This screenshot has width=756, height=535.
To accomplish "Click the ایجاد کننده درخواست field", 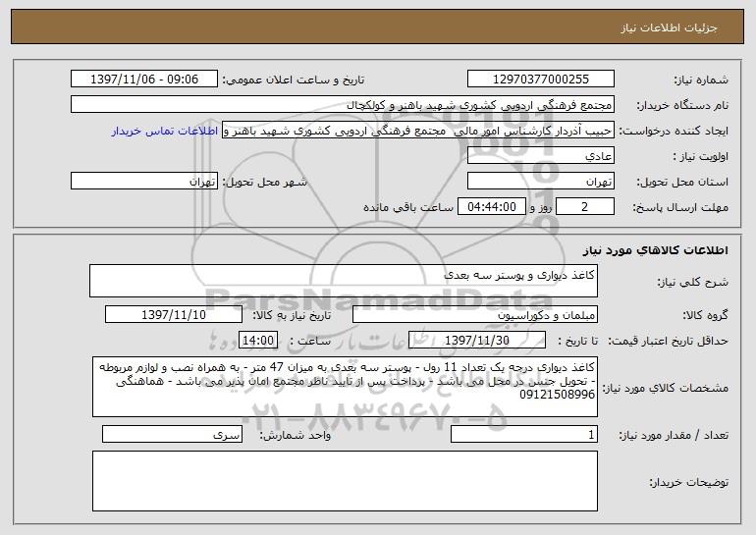I will pyautogui.click(x=418, y=131).
